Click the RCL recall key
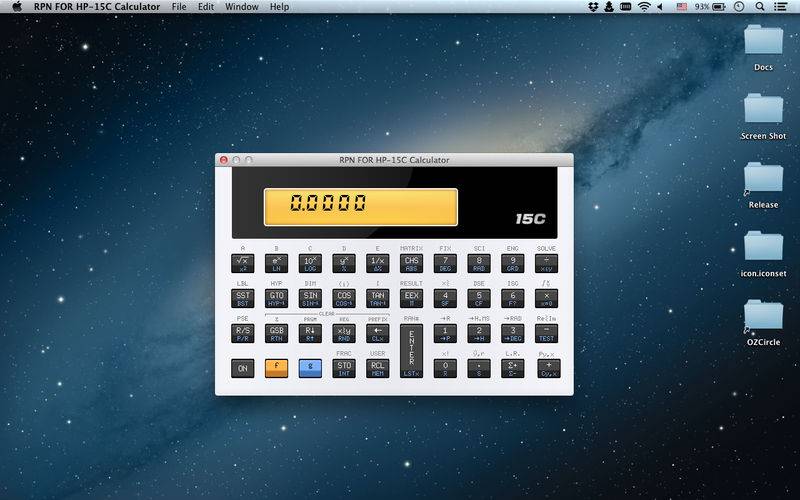The image size is (800, 500). (378, 368)
